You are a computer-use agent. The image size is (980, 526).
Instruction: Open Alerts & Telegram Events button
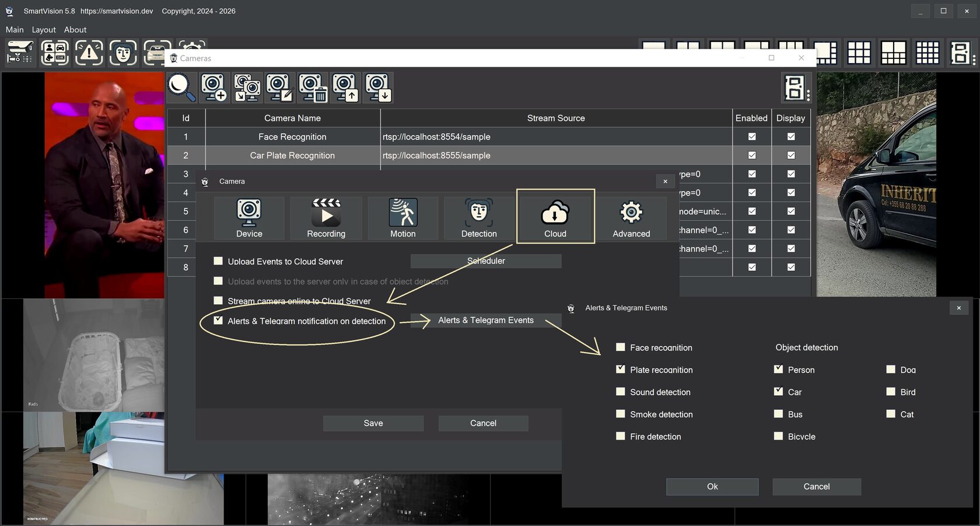coord(486,321)
